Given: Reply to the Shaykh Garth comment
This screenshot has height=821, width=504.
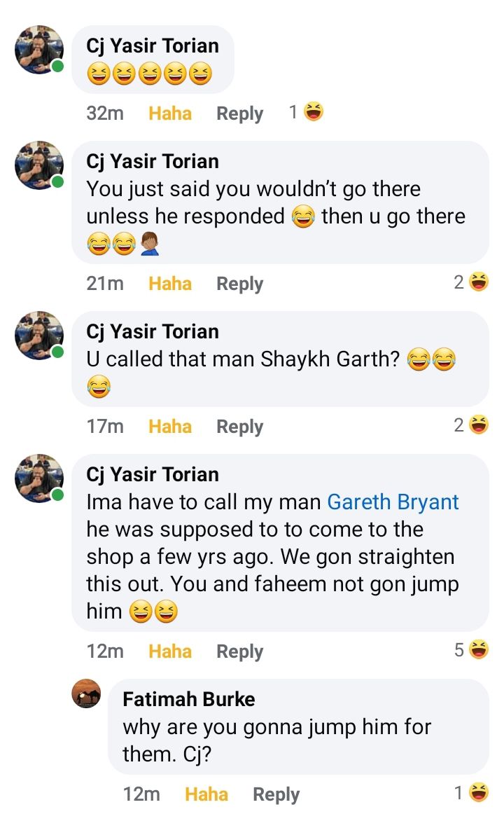Looking at the screenshot, I should 239,427.
